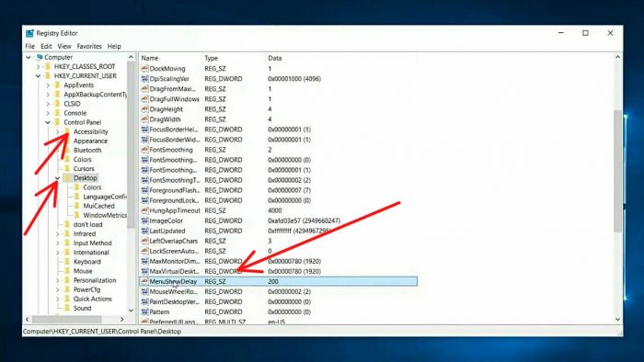Screen dimensions: 644x362
Task: Click the Mouse folder icon
Action: 67,271
